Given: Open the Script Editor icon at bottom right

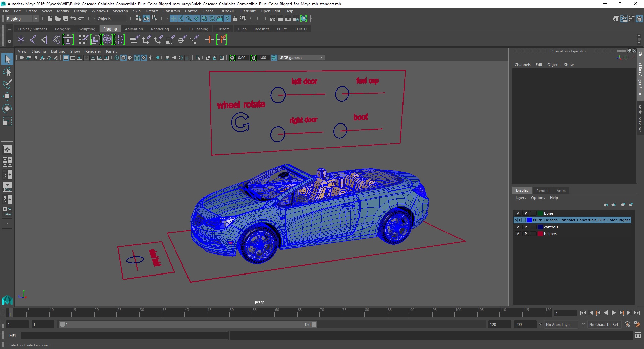Looking at the screenshot, I should point(638,335).
